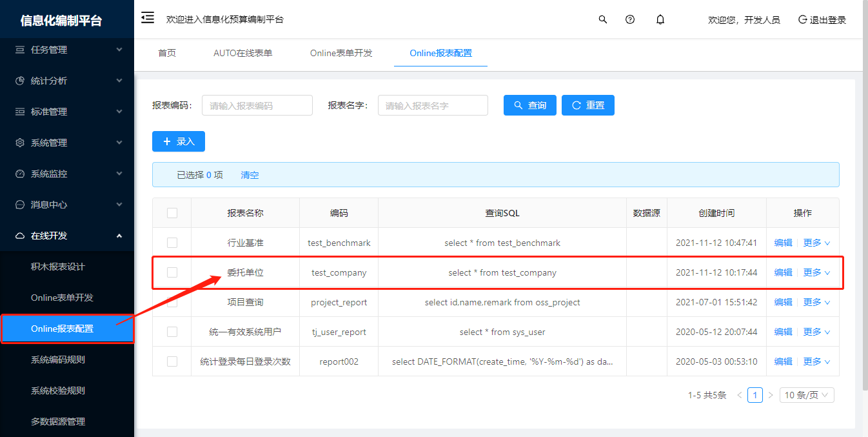
Task: Click the 信息化编制平台 logo title
Action: pos(61,20)
